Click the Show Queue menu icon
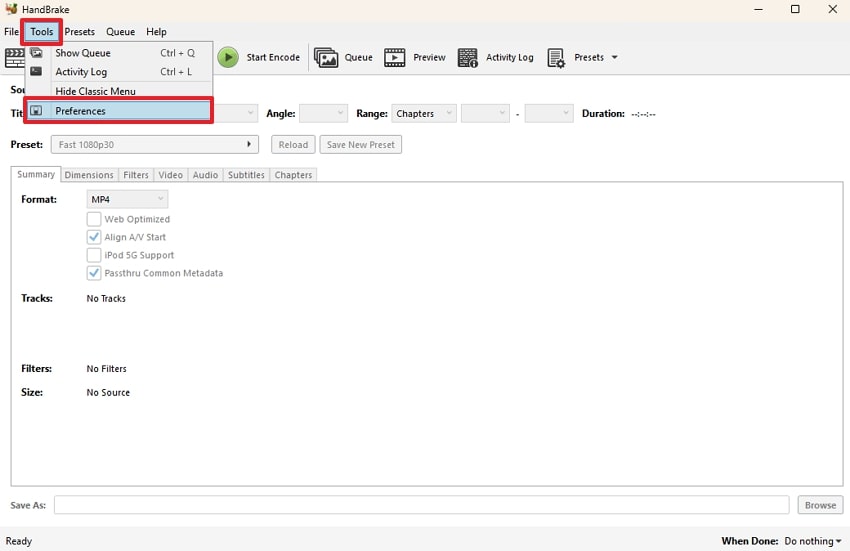Viewport: 850px width, 551px height. pos(36,53)
